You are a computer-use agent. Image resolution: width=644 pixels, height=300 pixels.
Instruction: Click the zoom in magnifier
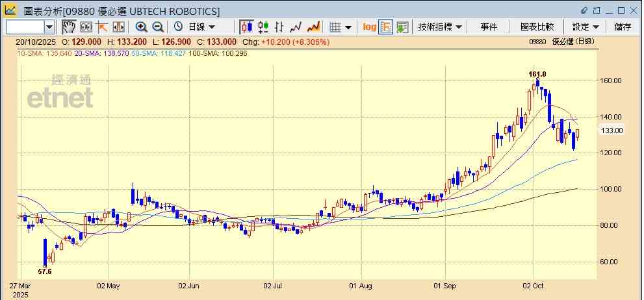141,27
